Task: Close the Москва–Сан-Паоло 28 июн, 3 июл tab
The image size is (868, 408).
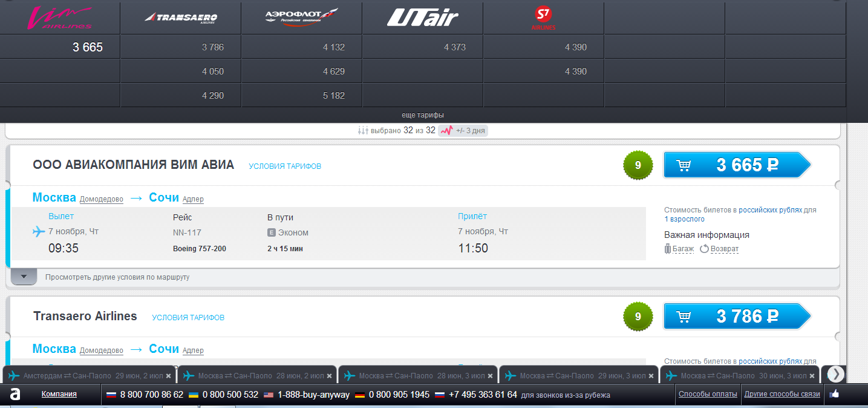Action: (490, 376)
